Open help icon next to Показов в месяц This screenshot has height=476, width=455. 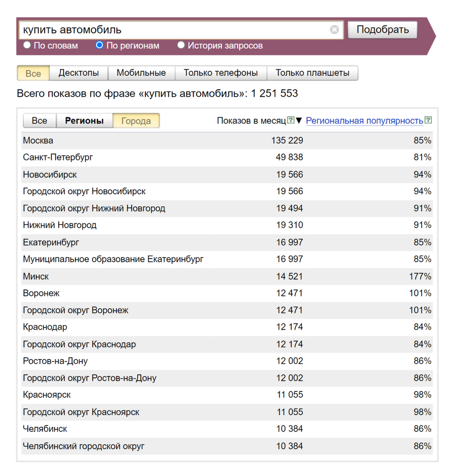click(291, 120)
